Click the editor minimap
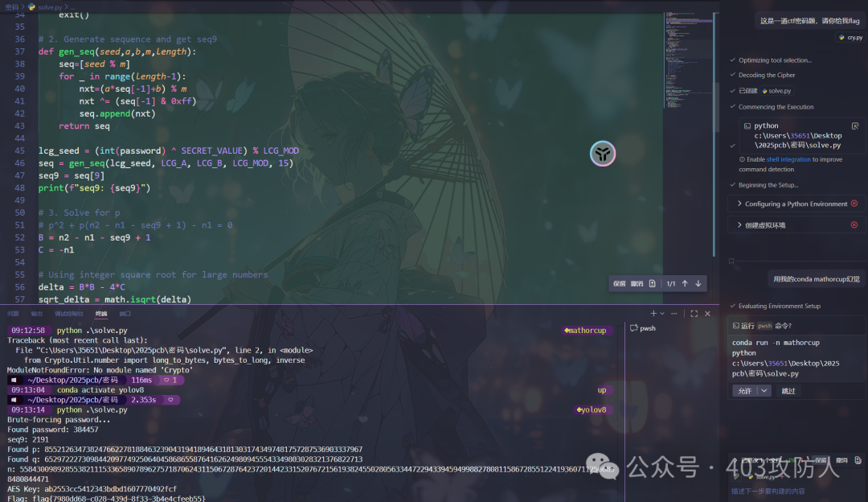The image size is (868, 502). 688,61
